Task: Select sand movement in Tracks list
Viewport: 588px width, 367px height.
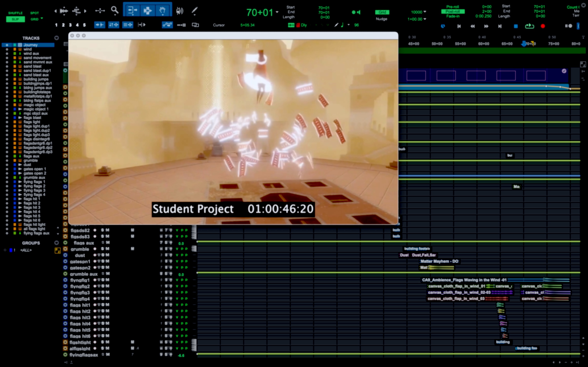Action: [37, 58]
